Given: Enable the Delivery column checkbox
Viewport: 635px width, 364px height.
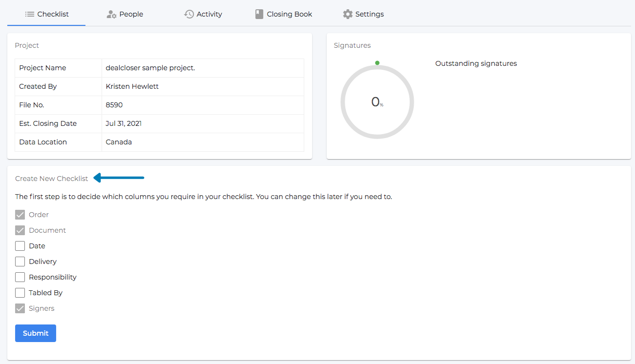Looking at the screenshot, I should pyautogui.click(x=20, y=262).
